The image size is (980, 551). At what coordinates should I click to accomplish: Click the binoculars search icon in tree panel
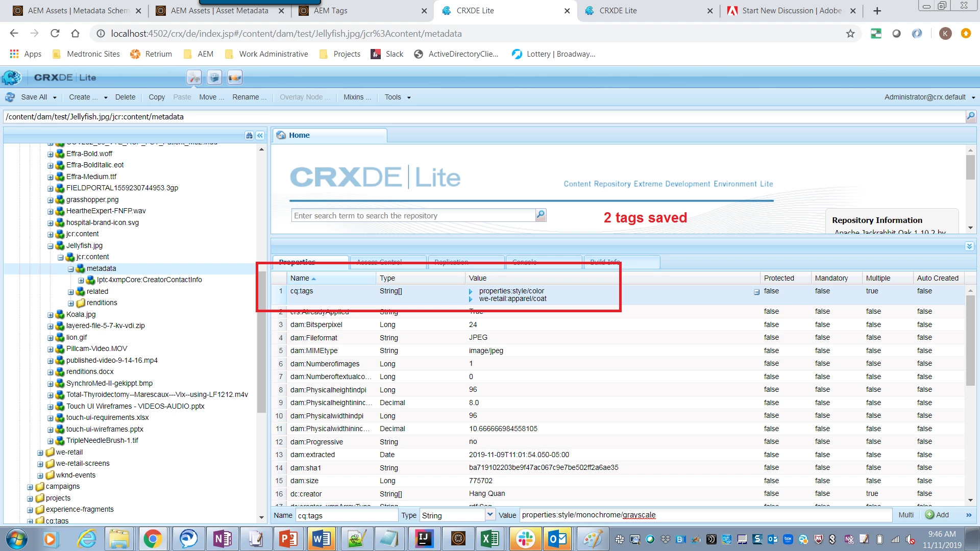tap(249, 136)
